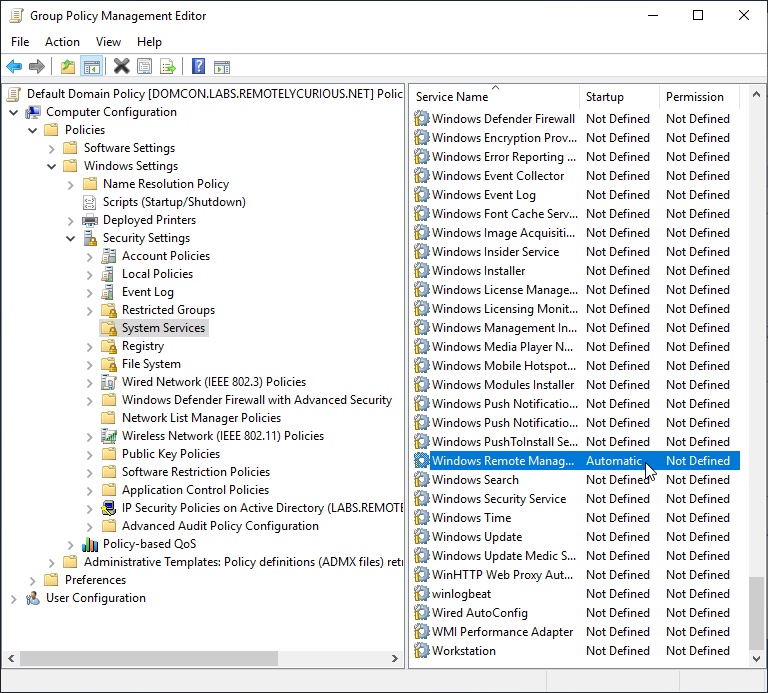The image size is (768, 693).
Task: Click the Up one level folder icon
Action: click(68, 66)
